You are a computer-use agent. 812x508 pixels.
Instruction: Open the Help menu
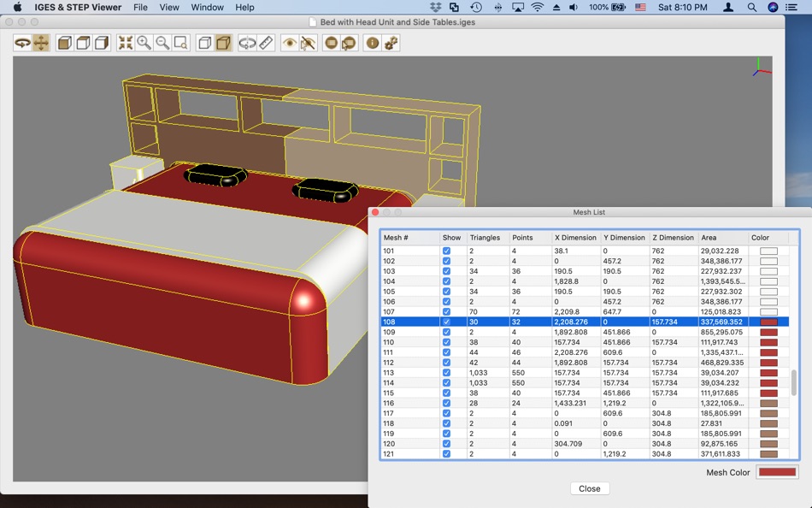(x=244, y=7)
